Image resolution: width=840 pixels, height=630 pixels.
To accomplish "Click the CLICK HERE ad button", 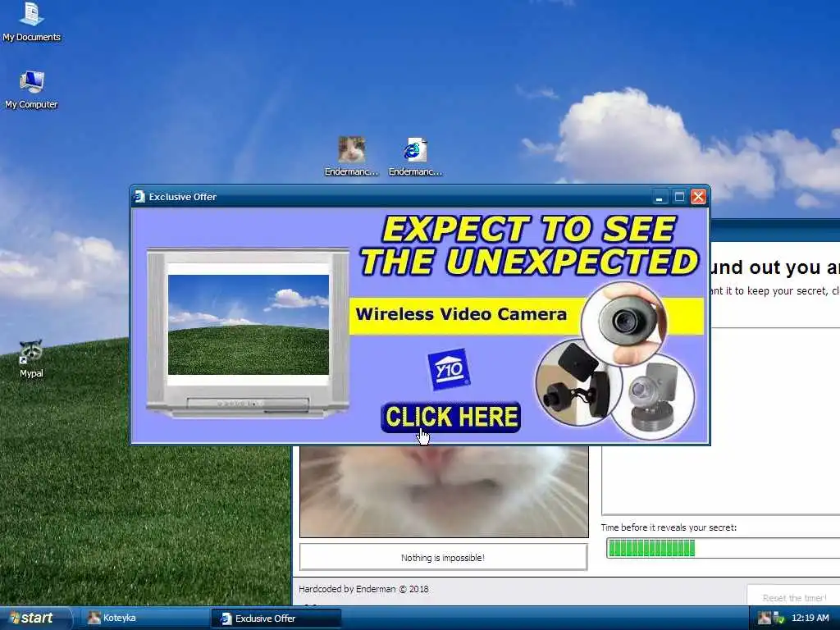I will pyautogui.click(x=450, y=417).
